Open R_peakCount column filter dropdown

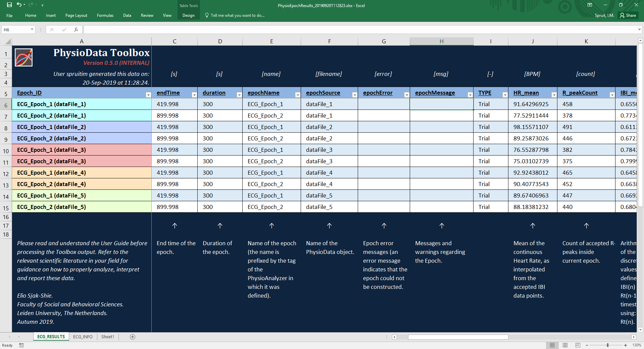(x=612, y=95)
